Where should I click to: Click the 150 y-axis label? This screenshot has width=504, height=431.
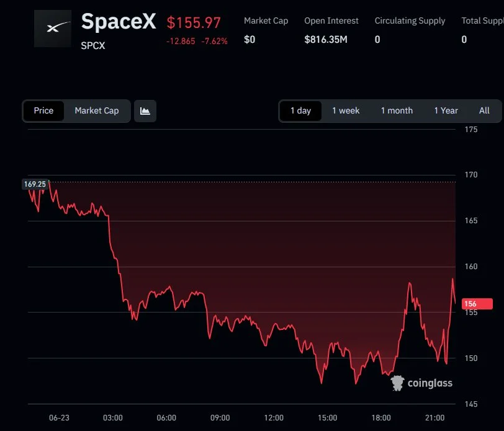pos(471,358)
